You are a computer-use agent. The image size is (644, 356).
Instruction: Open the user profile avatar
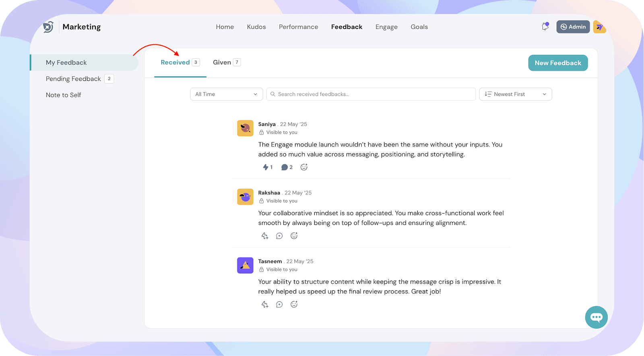599,27
